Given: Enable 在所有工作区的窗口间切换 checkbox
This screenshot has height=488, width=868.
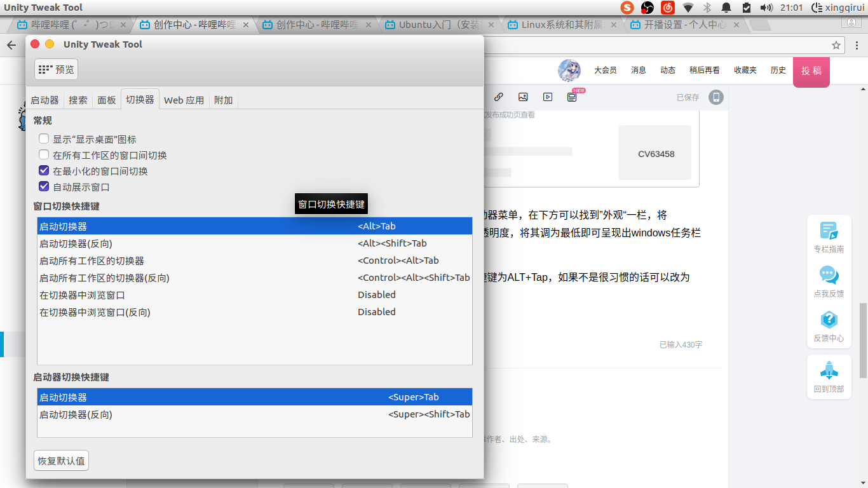Looking at the screenshot, I should pos(44,154).
